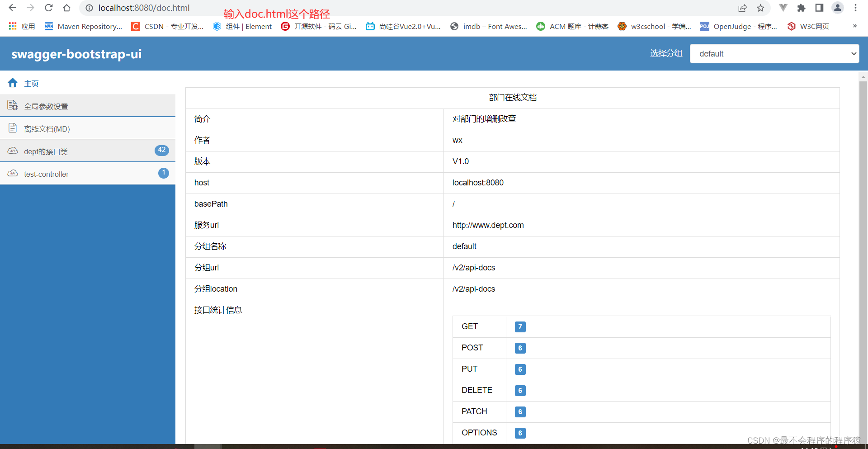This screenshot has height=449, width=868.
Task: Select host value localhost:8080
Action: point(478,183)
